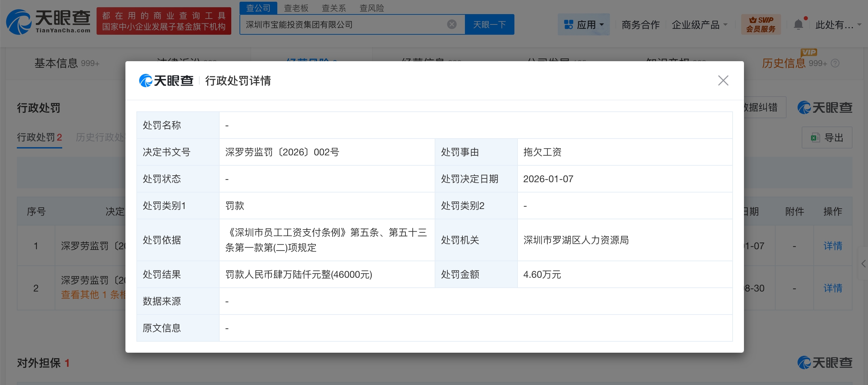This screenshot has width=868, height=385.
Task: Click the company name search field
Action: (x=344, y=24)
